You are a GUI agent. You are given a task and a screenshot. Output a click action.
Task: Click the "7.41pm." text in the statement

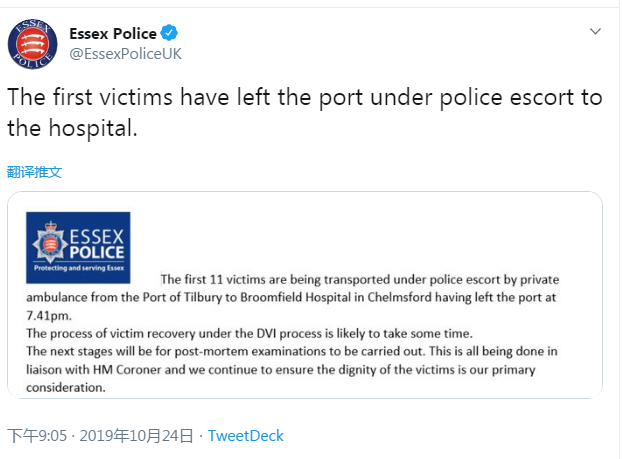tap(49, 314)
